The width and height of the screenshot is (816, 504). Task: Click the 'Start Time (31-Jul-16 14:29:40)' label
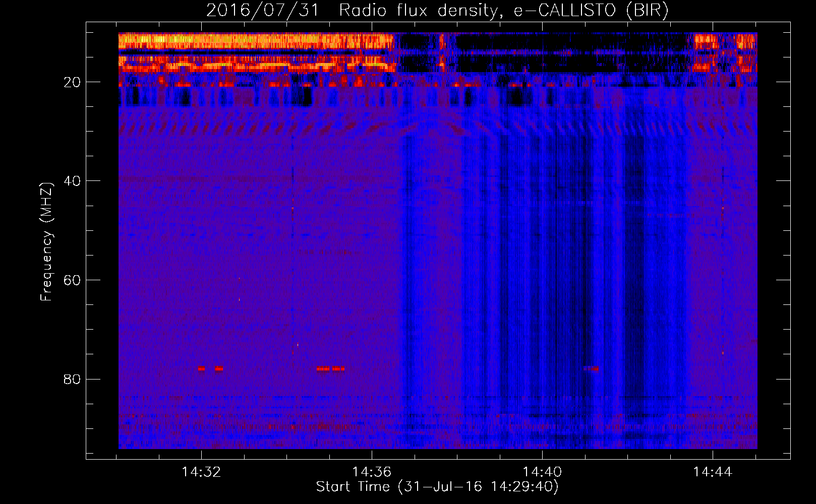437,487
